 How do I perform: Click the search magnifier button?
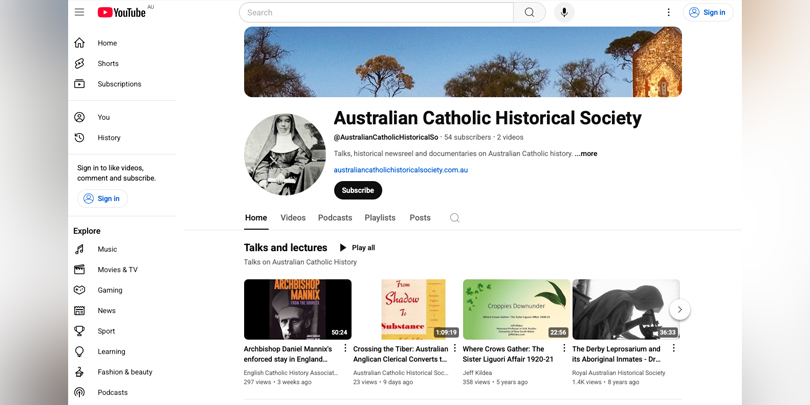coord(529,12)
